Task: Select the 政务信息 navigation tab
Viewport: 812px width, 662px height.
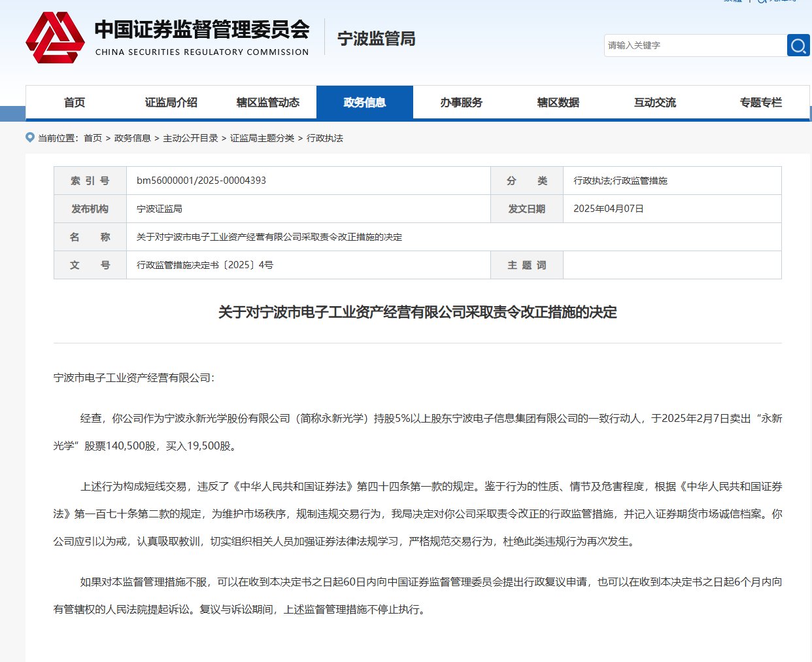Action: (x=364, y=102)
